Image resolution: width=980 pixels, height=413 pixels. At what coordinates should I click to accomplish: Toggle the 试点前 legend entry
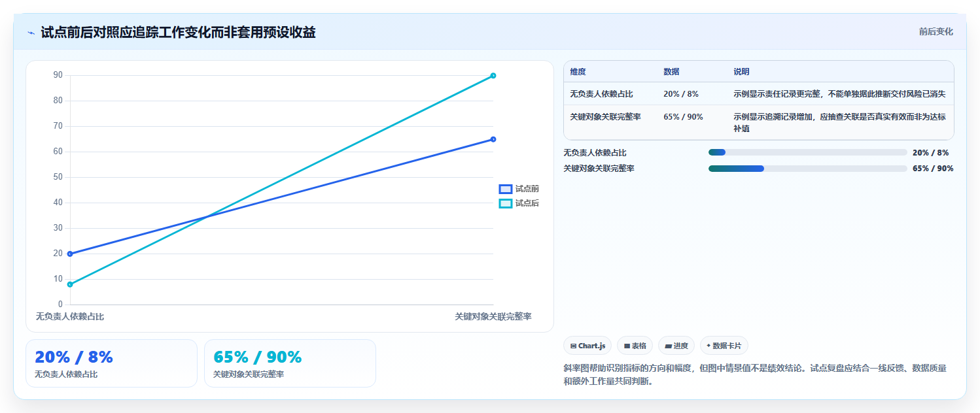[519, 189]
